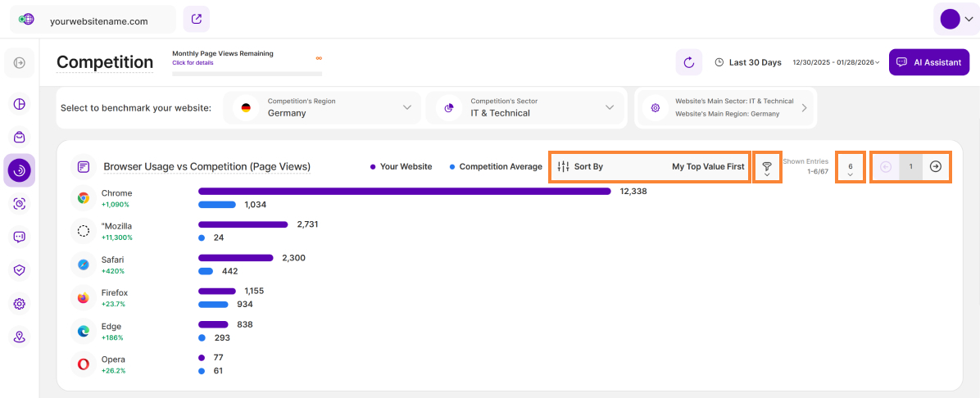Open the settings gear icon in sidebar

pyautogui.click(x=20, y=304)
